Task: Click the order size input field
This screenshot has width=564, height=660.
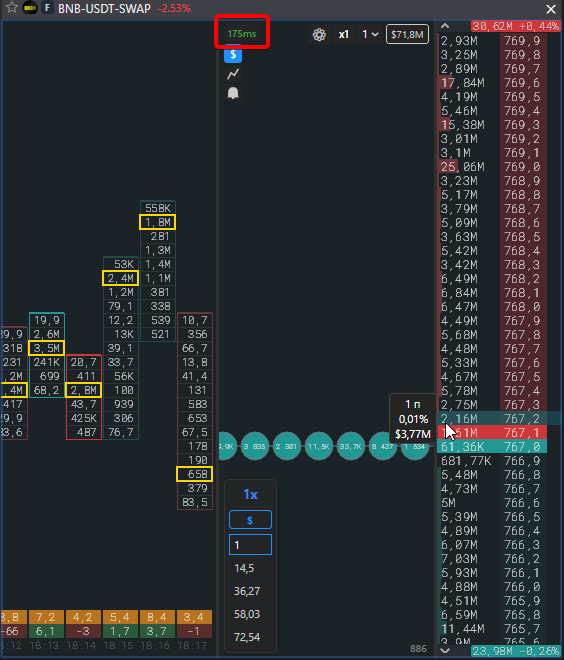Action: (250, 545)
